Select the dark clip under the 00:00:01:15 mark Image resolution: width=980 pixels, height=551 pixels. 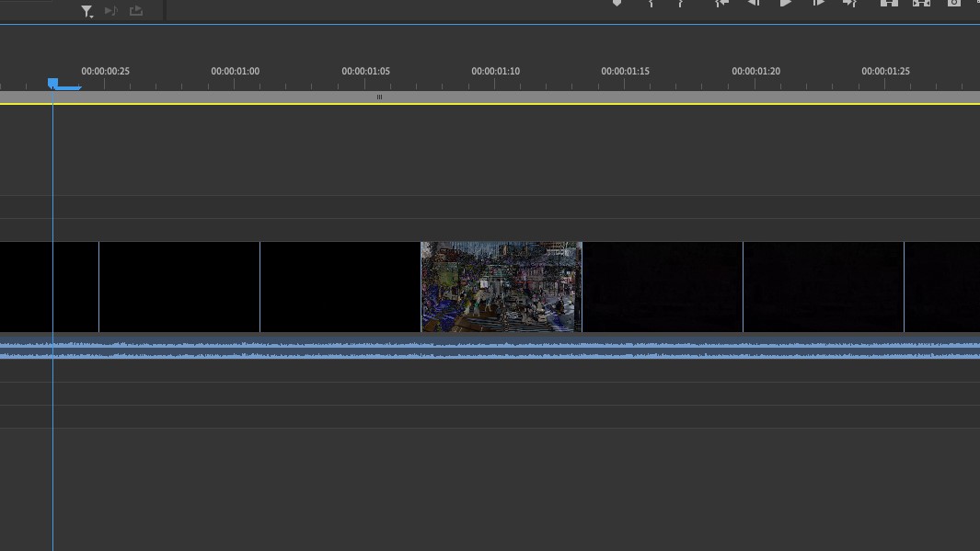663,287
